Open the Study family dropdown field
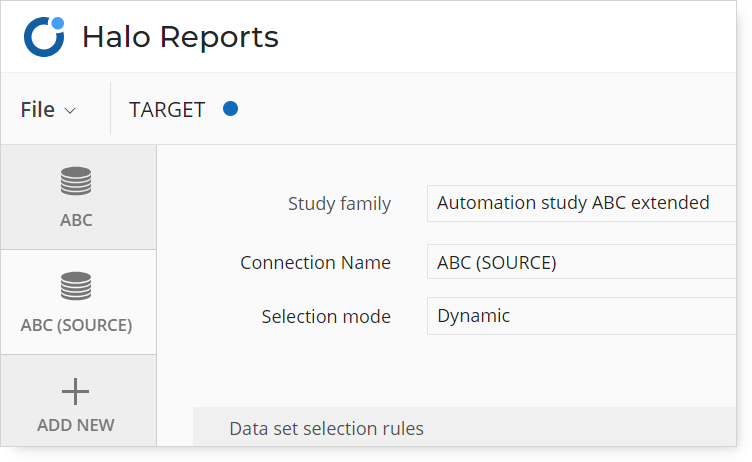Viewport: 752px width, 462px height. [x=581, y=203]
